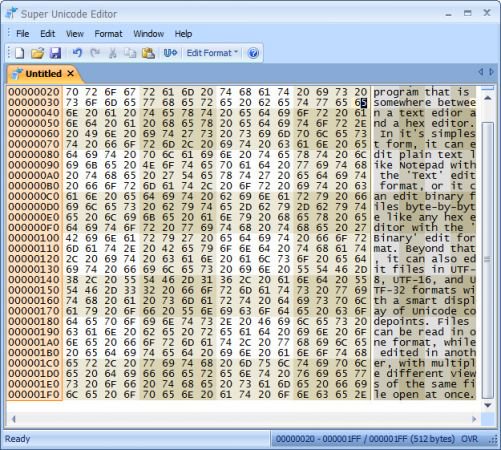Click the ASCII text 'somewhere betwee'
Screen dimensions: 501x450
(425, 102)
